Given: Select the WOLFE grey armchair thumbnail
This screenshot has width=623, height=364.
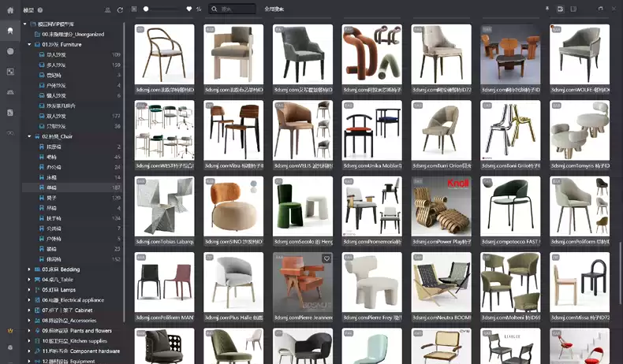Looking at the screenshot, I should coord(580,54).
